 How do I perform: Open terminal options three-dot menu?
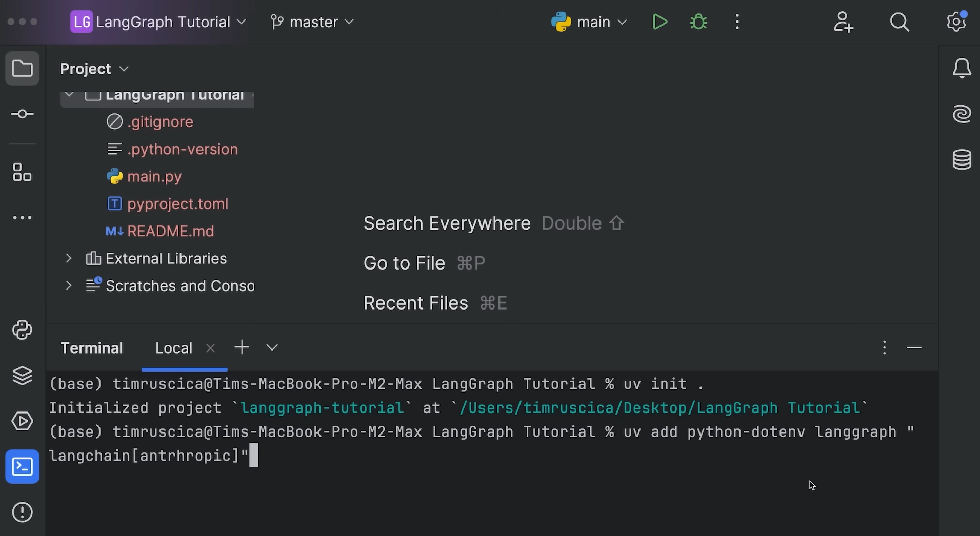(x=884, y=348)
